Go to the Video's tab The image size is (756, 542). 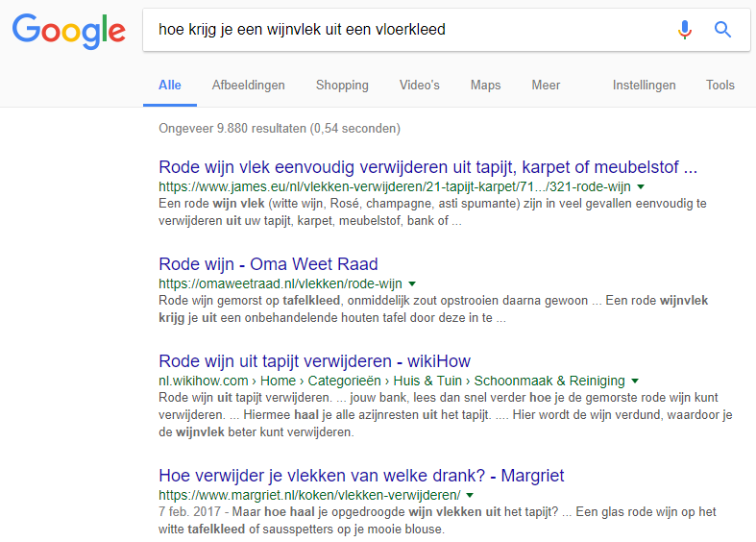[420, 86]
